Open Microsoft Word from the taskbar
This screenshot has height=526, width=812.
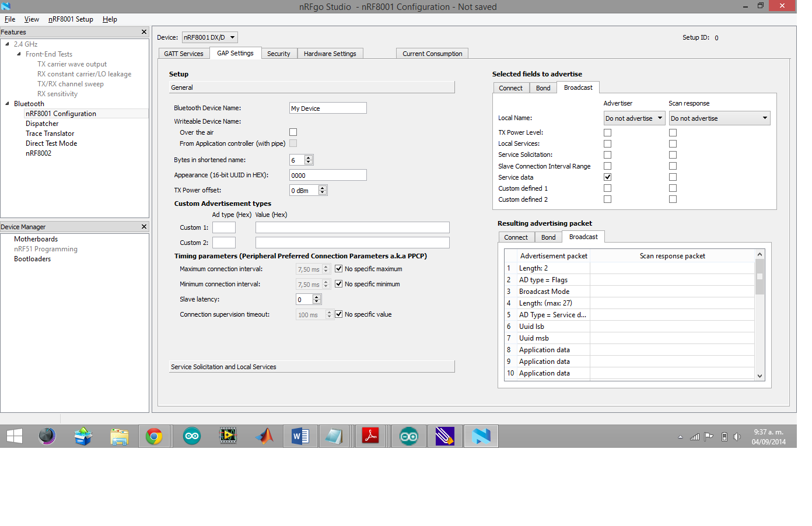pos(300,436)
